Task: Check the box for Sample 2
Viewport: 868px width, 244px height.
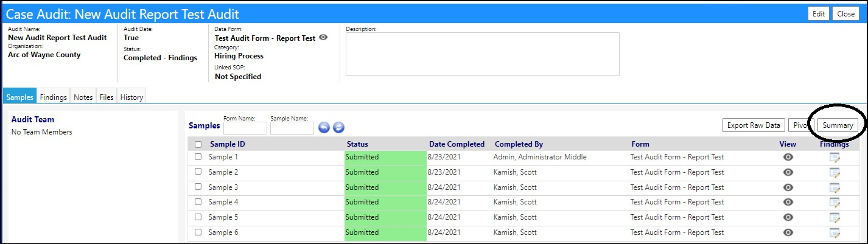Action: point(198,172)
